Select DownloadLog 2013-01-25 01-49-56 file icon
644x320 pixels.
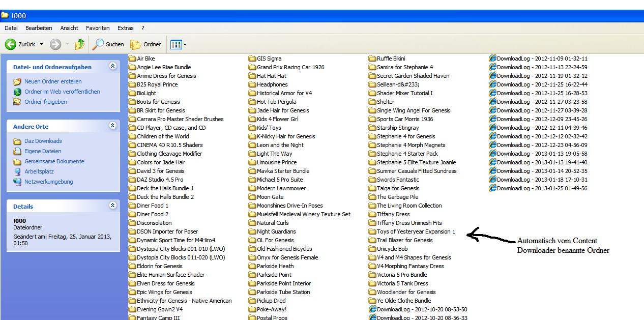click(x=492, y=188)
